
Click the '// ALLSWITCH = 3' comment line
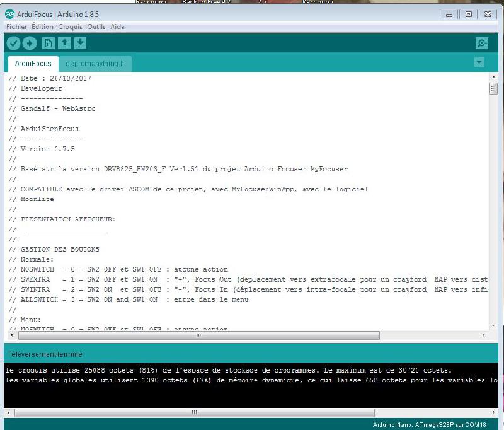129,299
